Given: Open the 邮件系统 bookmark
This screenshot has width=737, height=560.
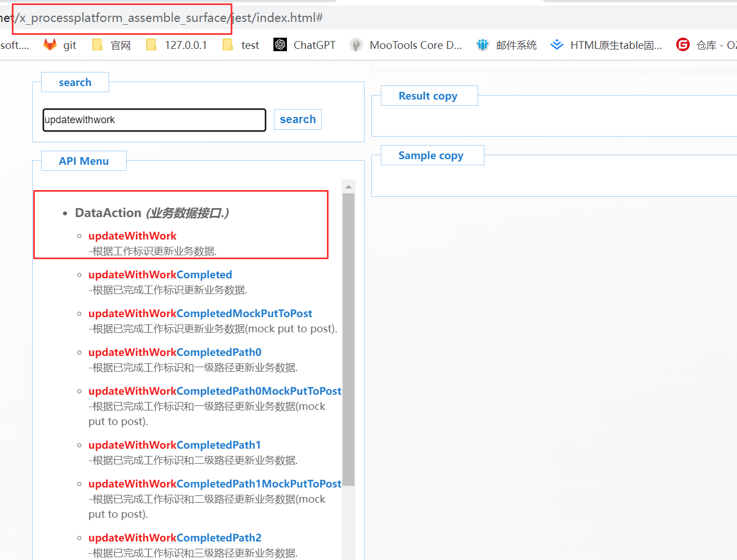Looking at the screenshot, I should coord(506,45).
